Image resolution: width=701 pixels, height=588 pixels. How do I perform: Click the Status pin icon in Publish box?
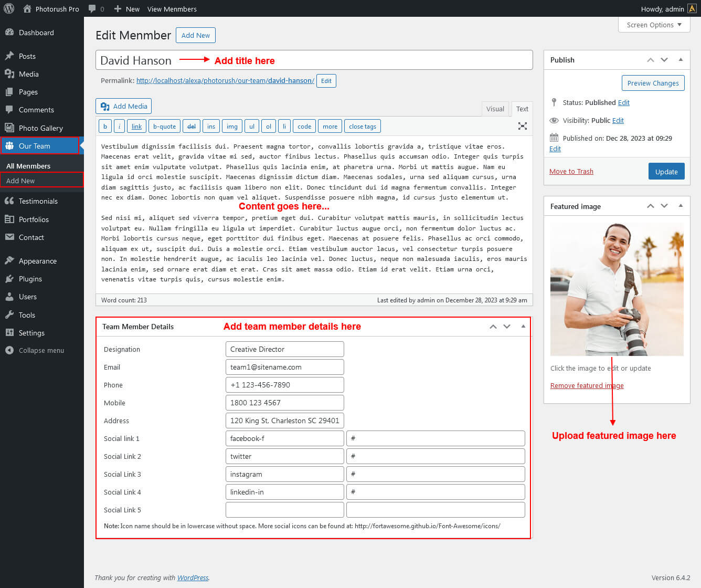pos(554,102)
